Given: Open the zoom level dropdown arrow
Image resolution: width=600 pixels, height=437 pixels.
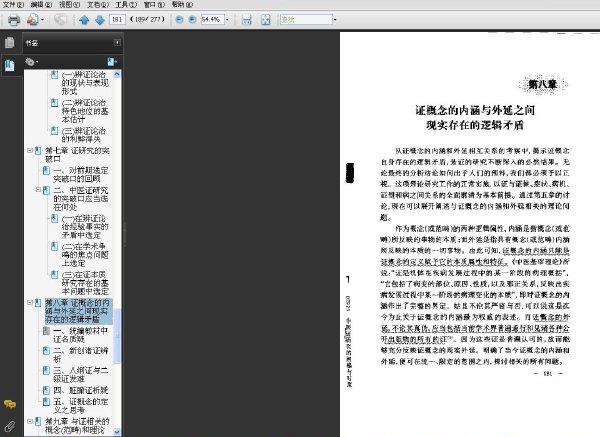Looking at the screenshot, I should 227,19.
